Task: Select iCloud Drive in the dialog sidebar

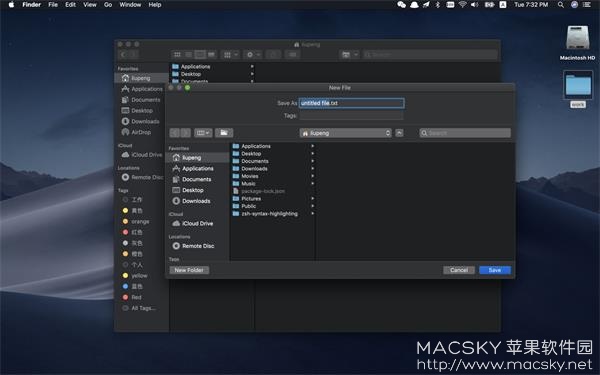Action: click(197, 223)
